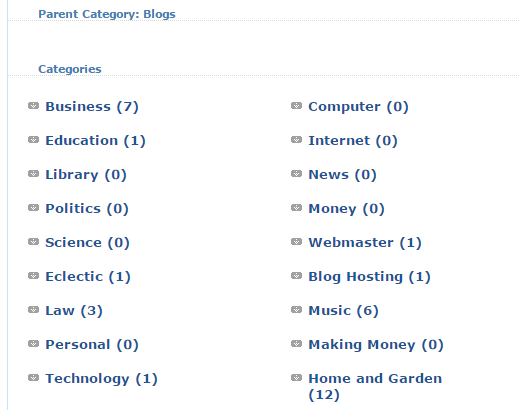The height and width of the screenshot is (410, 520).
Task: Click the bullet icon beside Technology
Action: click(33, 378)
